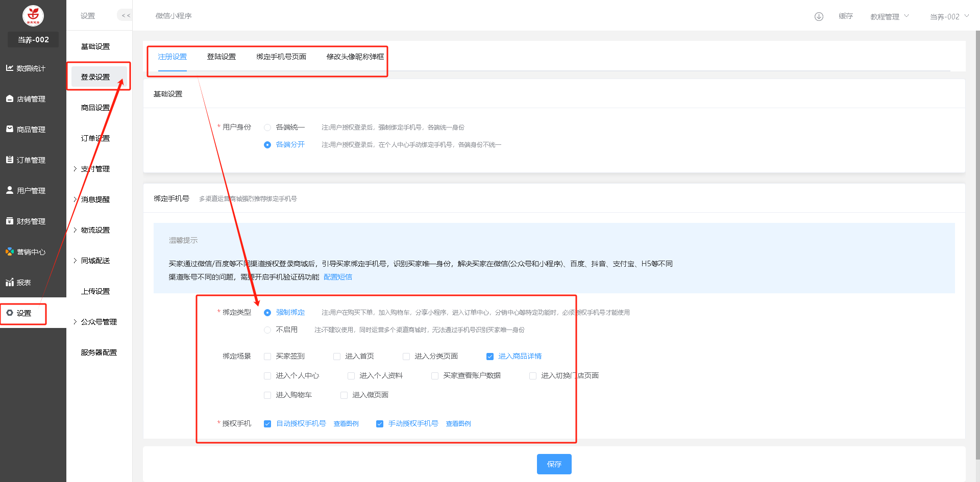Switch to the 登陆设置 tab
The width and height of the screenshot is (980, 482).
[222, 57]
